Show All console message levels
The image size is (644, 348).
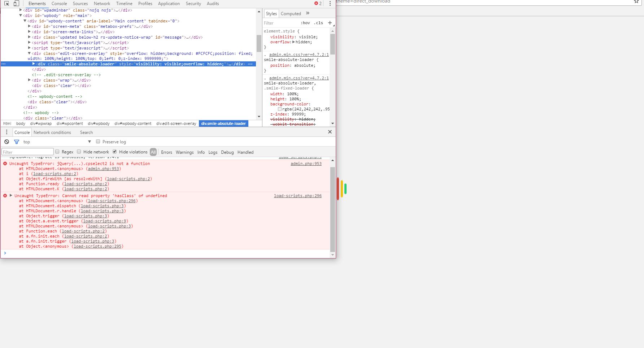153,152
